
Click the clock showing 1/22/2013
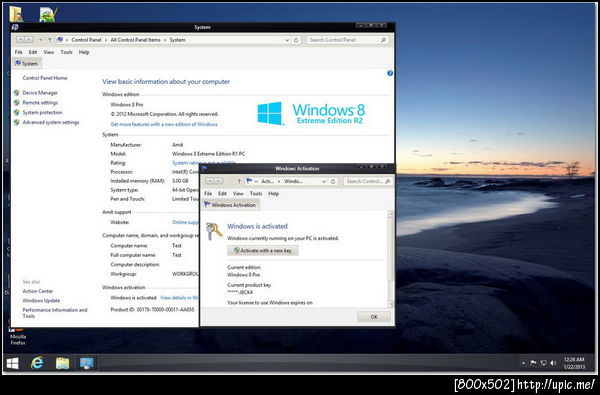click(574, 363)
